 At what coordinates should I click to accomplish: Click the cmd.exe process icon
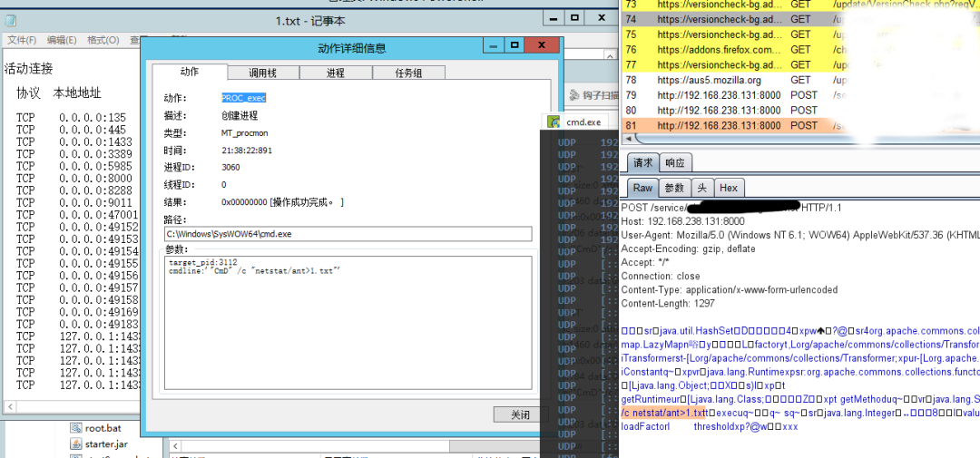tap(554, 122)
